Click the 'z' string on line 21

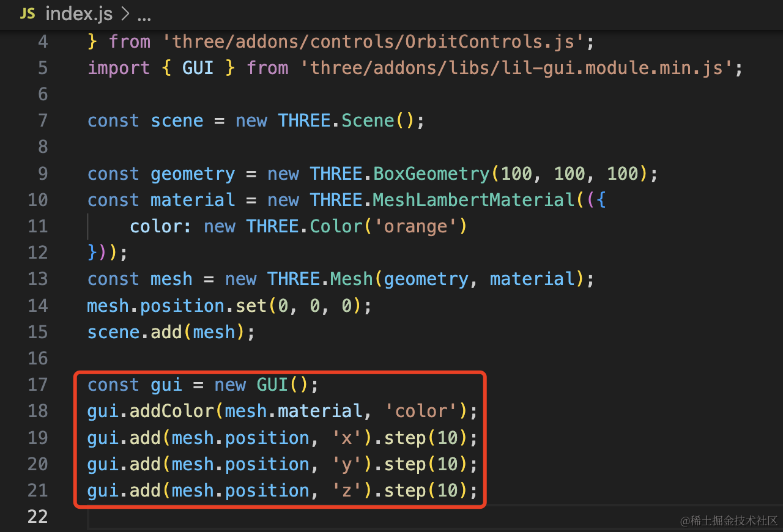pyautogui.click(x=347, y=490)
